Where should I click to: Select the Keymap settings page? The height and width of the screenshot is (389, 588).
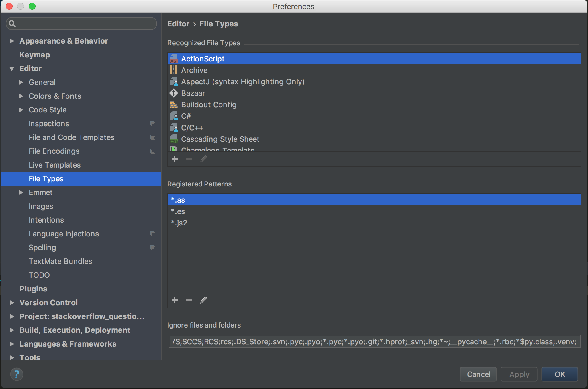click(x=35, y=55)
